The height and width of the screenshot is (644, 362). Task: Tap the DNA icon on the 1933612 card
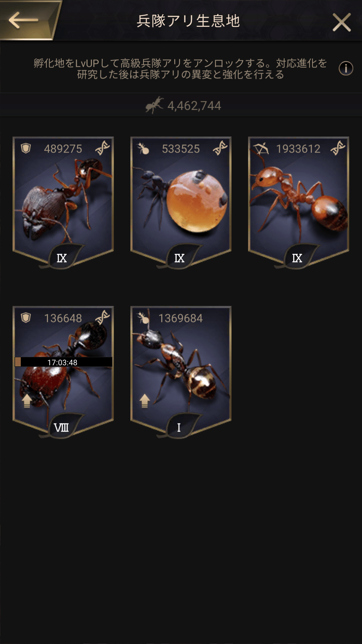click(338, 148)
